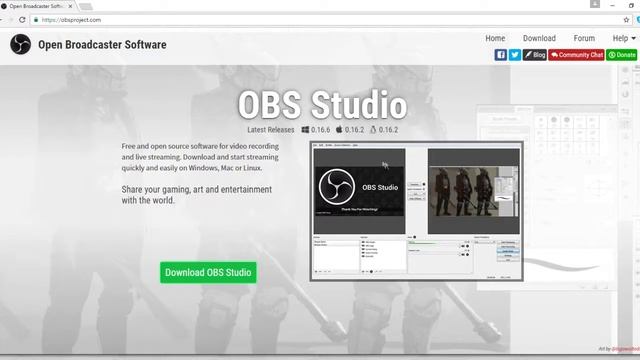Click the secure lock icon in the address bar
This screenshot has width=640, height=360.
(x=36, y=20)
